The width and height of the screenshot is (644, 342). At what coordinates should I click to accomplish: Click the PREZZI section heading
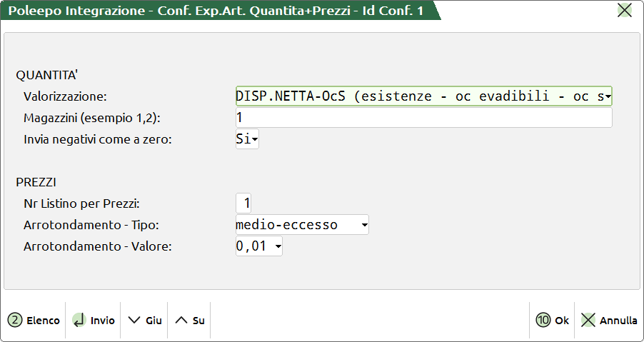tap(37, 182)
